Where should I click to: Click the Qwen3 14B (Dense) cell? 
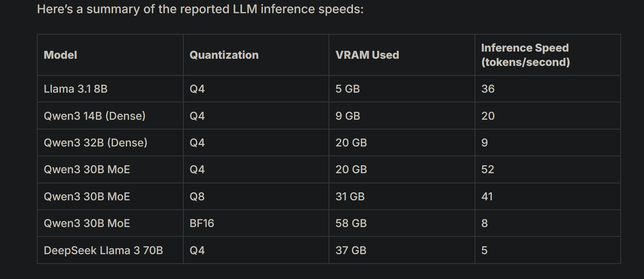94,116
